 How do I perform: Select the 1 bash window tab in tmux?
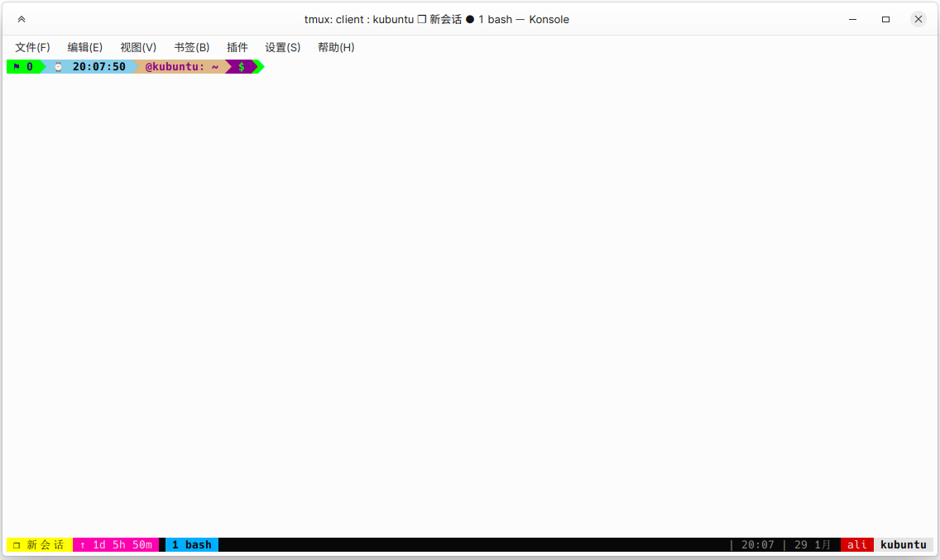pos(191,544)
